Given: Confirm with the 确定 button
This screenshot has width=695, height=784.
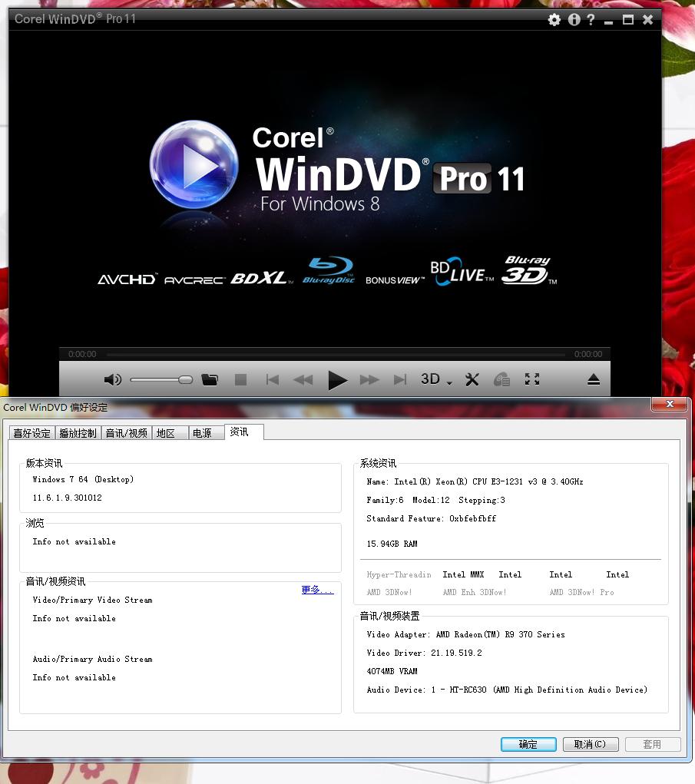Looking at the screenshot, I should click(528, 745).
